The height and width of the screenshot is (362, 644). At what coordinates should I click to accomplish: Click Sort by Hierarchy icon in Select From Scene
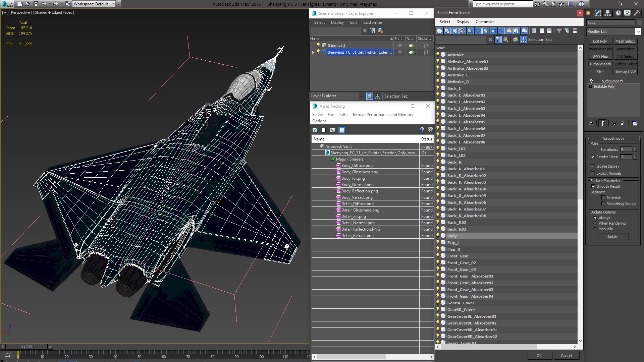(523, 40)
